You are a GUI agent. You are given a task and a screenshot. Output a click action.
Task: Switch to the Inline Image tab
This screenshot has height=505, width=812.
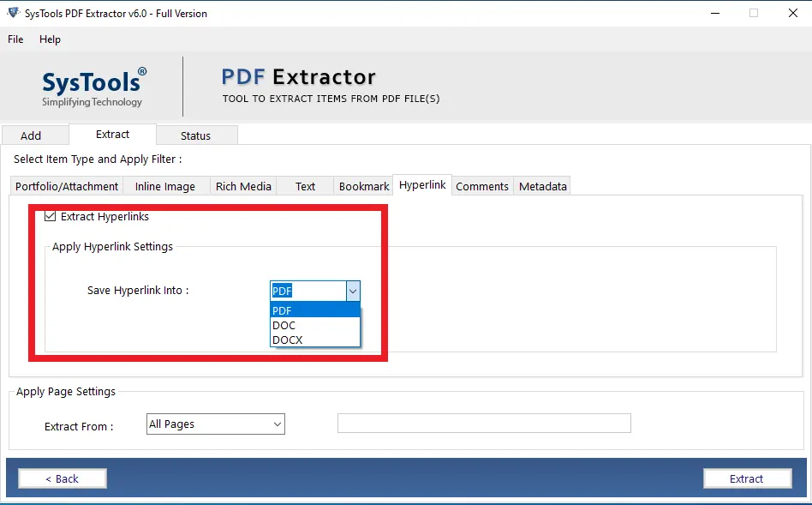pos(165,186)
